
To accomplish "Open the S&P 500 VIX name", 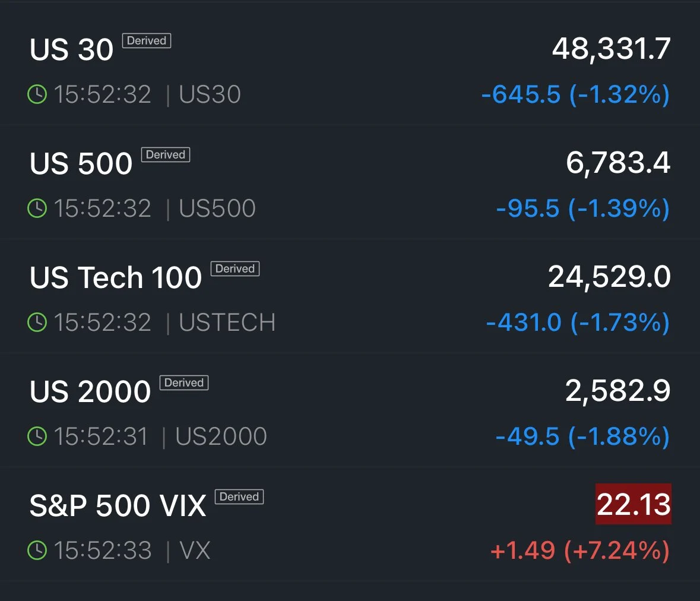I will coord(118,505).
